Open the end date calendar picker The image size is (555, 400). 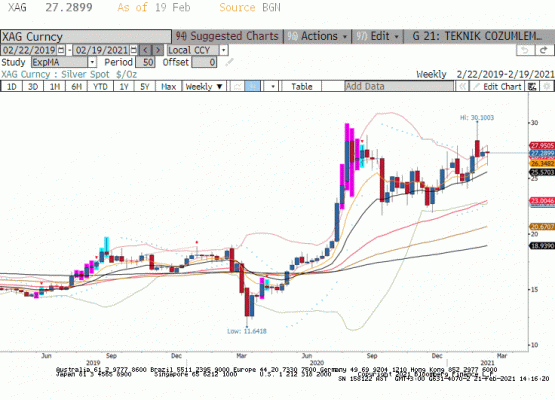point(133,50)
